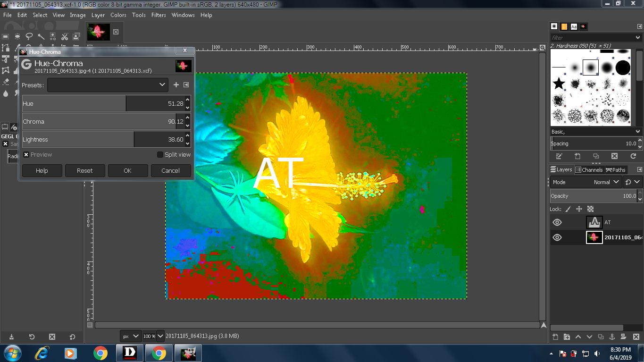The image size is (644, 362).
Task: Activate the Fuzzy Select wand tool
Action: (x=41, y=36)
